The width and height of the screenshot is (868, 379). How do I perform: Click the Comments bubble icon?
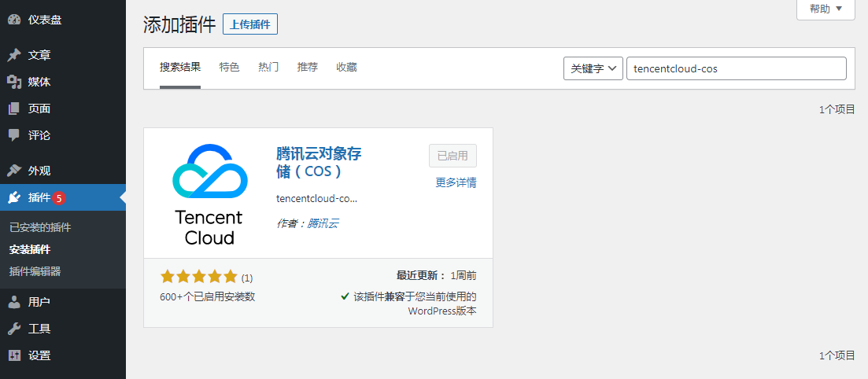coord(14,135)
